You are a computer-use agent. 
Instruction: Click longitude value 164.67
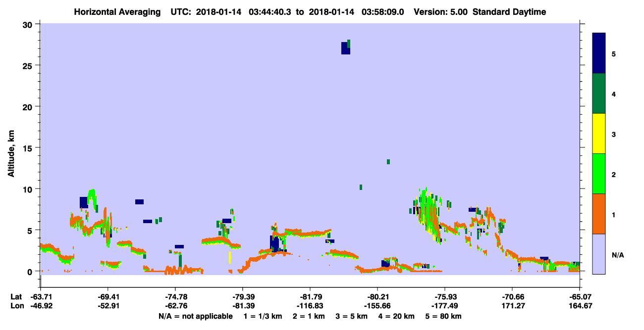pos(580,306)
